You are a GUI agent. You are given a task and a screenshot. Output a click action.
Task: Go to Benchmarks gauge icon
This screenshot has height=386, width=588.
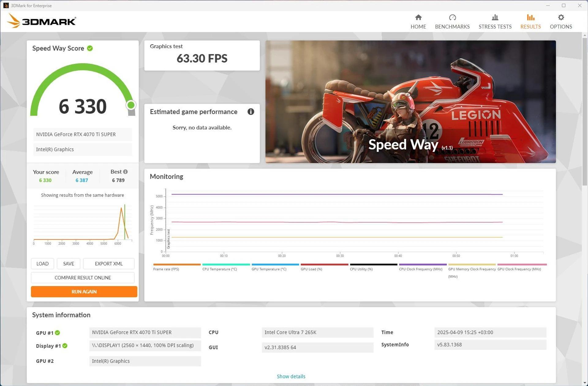[x=452, y=17]
